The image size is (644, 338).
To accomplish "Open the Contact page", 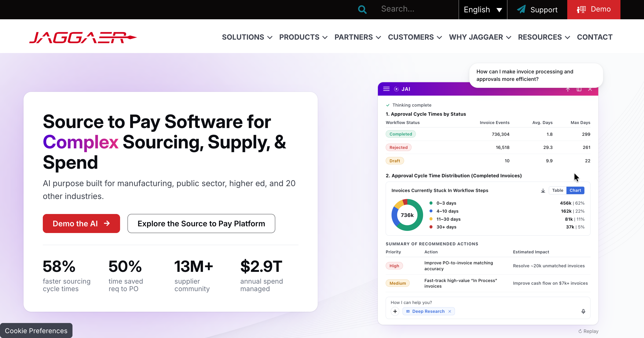I will [595, 37].
